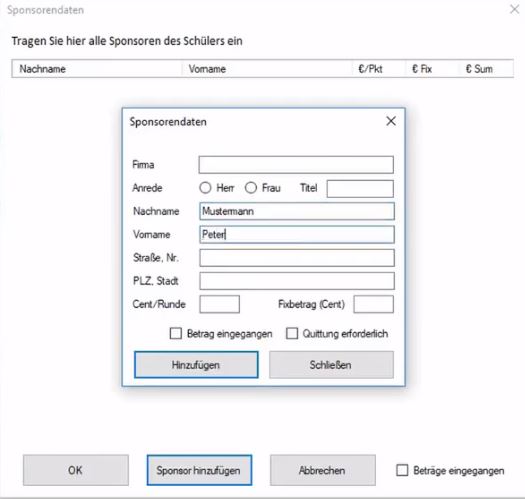The height and width of the screenshot is (499, 525).
Task: Check the Betrag eingegangen checkbox
Action: pyautogui.click(x=176, y=334)
